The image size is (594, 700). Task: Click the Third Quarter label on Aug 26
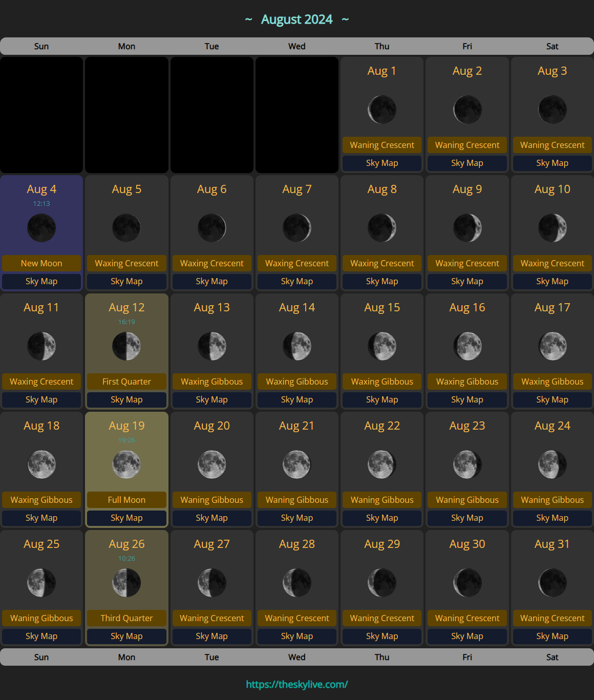(x=126, y=618)
